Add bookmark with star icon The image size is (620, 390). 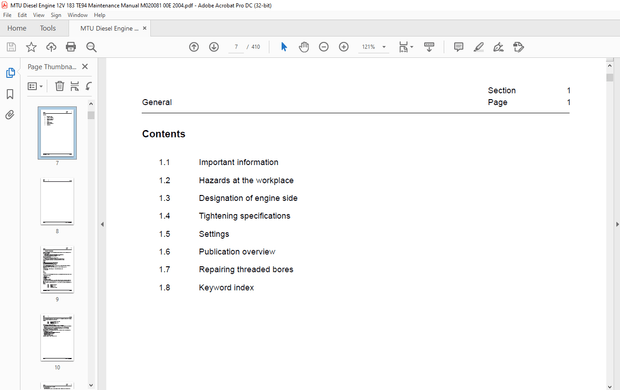31,47
